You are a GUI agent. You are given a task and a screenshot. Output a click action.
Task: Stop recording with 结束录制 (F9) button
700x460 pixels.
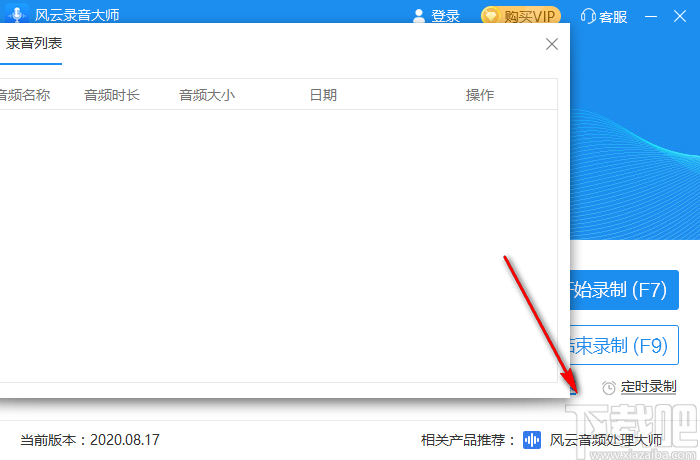pos(625,345)
